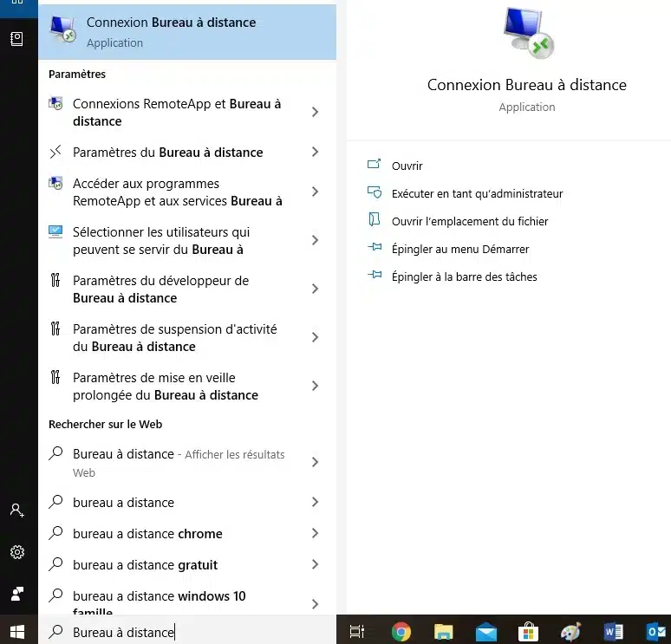Expand chevron for bureau a distance chrome
The height and width of the screenshot is (644, 671).
(316, 533)
